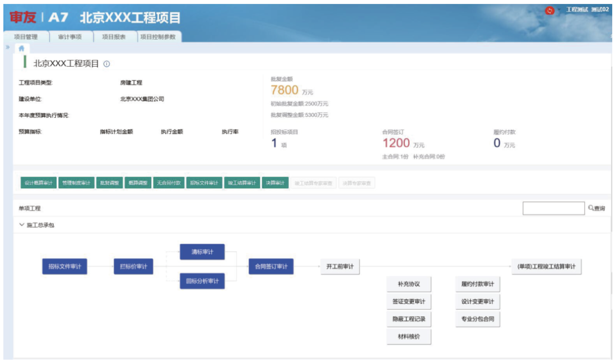Expand the sidebar with the double-chevron icon

coord(7,47)
